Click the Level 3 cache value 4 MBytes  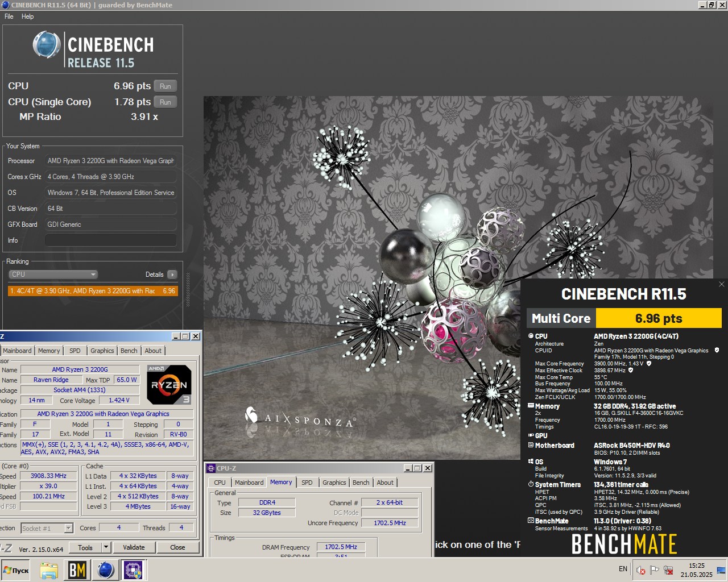tap(138, 507)
